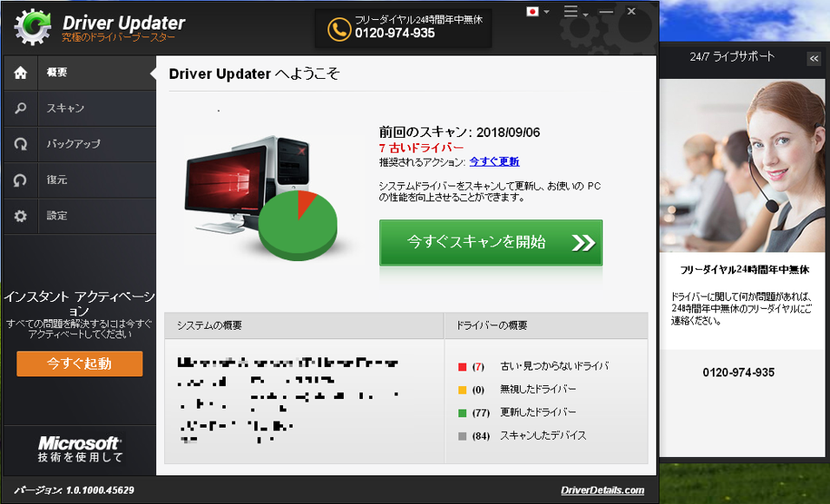Minimize the Driver Updater window
This screenshot has height=504, width=830.
point(607,11)
